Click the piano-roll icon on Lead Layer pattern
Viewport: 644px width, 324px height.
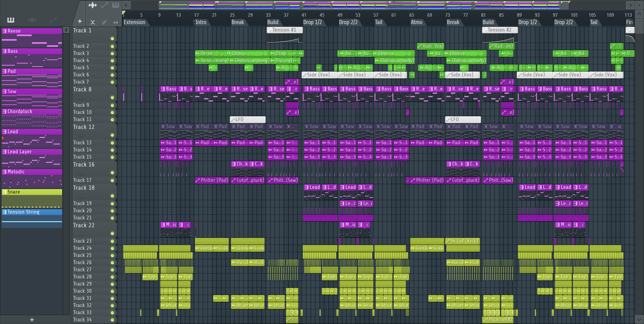[x=4, y=152]
